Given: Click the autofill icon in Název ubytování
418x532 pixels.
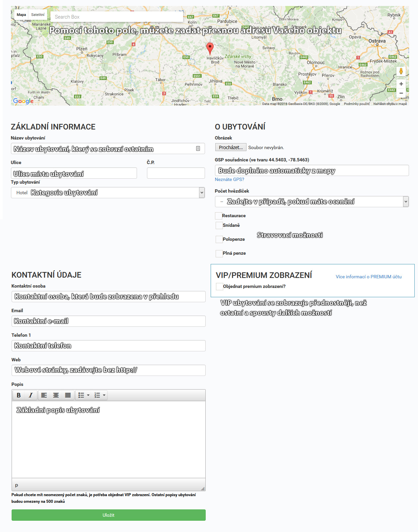Looking at the screenshot, I should tap(198, 148).
